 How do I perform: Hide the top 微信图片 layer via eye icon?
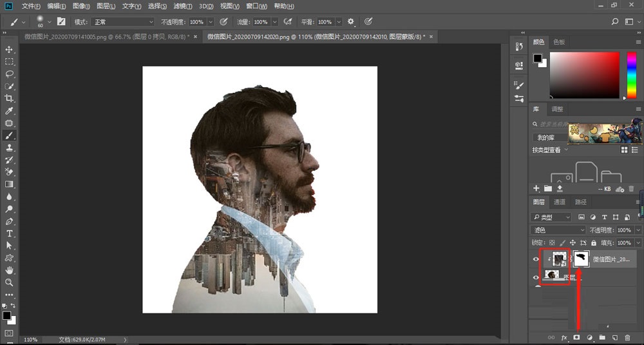point(536,259)
